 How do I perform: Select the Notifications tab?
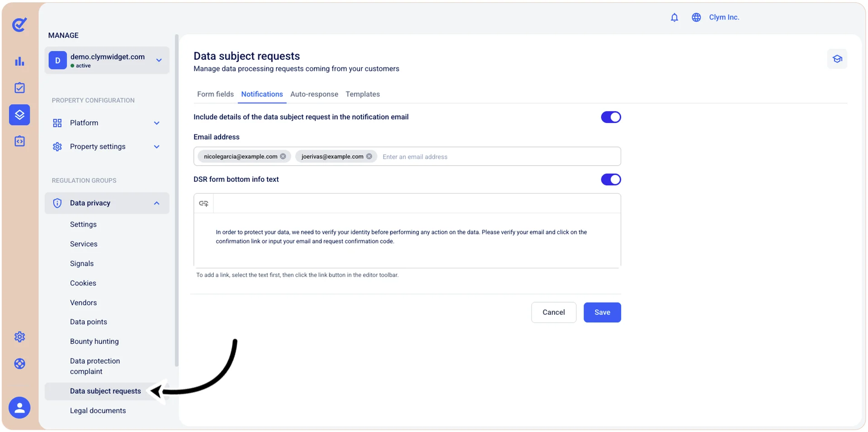(x=262, y=94)
